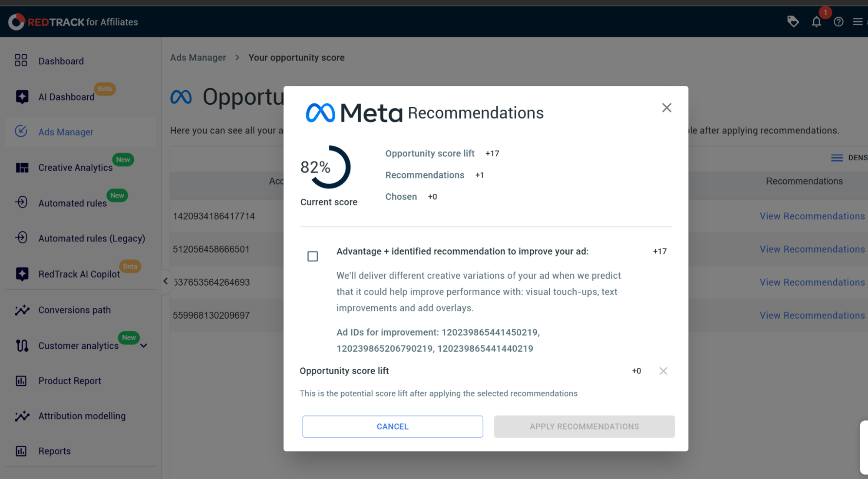Image resolution: width=868 pixels, height=479 pixels.
Task: Click the Creative Analytics icon
Action: [x=22, y=167]
